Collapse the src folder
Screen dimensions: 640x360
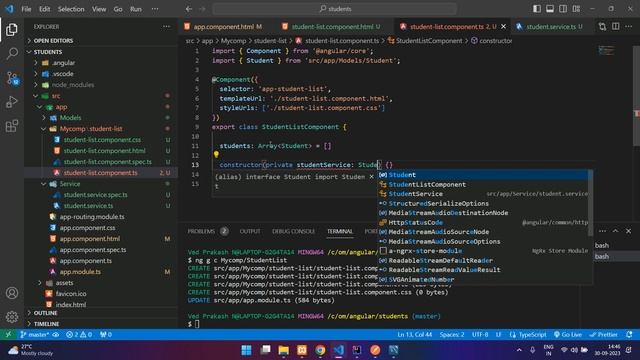[56, 96]
